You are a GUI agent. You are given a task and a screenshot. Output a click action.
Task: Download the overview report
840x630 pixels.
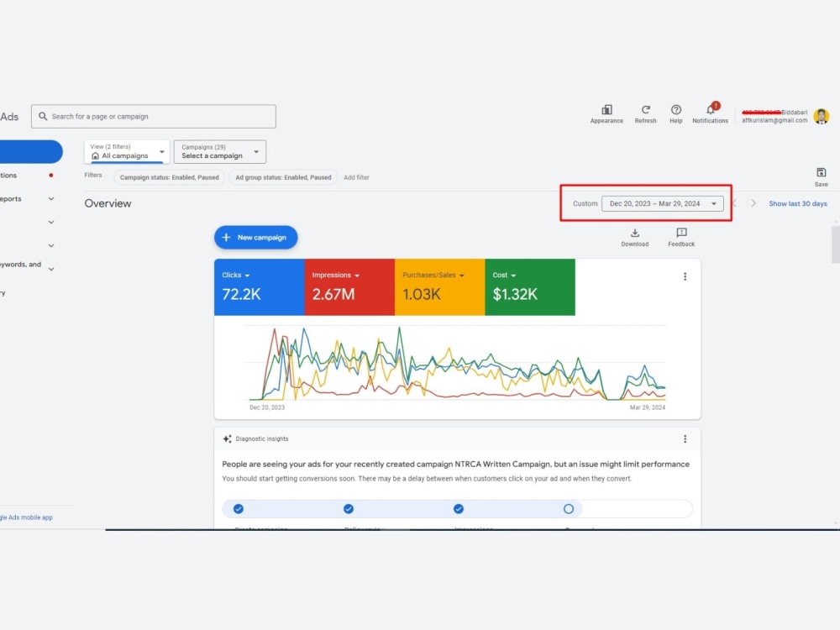tap(635, 238)
